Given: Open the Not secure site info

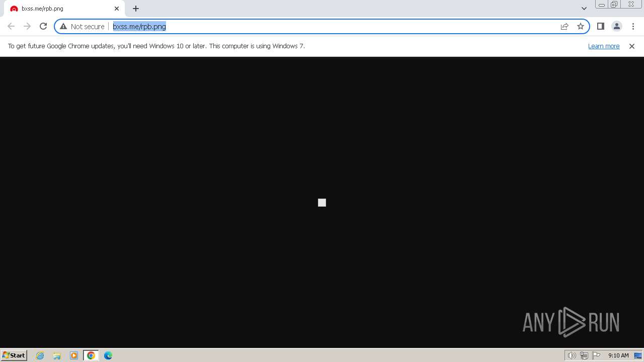Looking at the screenshot, I should pos(82,26).
